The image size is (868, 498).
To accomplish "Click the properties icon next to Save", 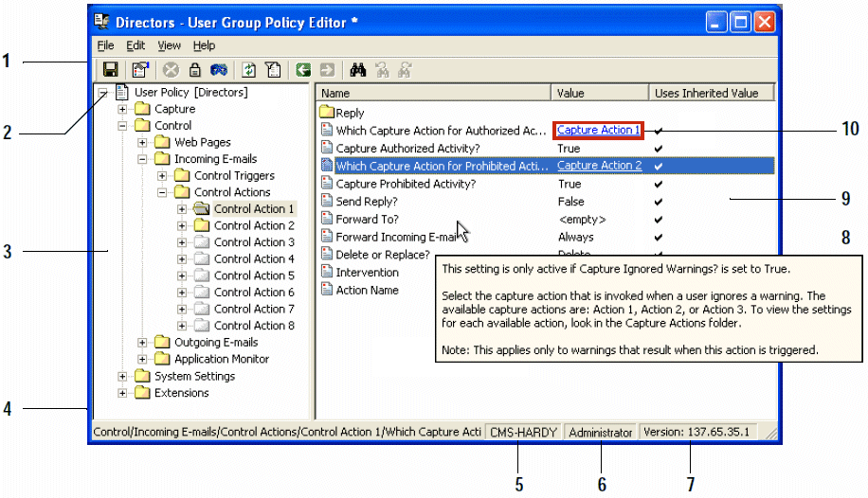I will [x=140, y=69].
